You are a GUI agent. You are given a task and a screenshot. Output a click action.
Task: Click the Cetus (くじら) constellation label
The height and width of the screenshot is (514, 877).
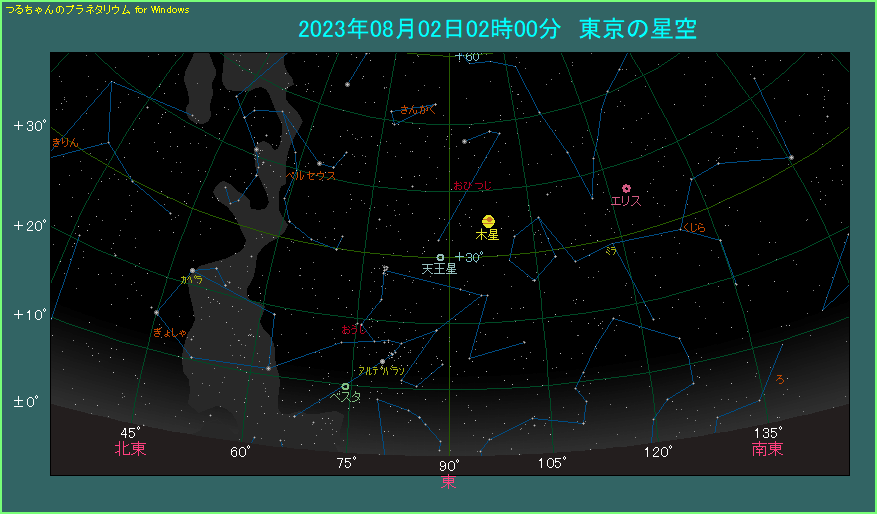coord(694,228)
